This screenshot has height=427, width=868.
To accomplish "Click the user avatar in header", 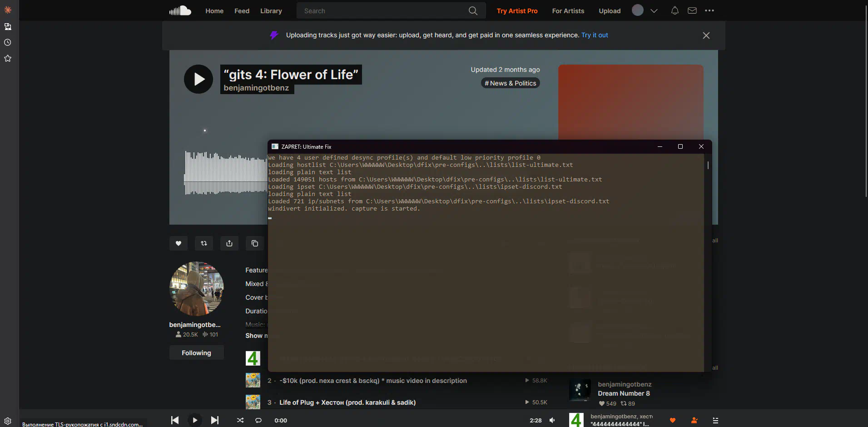I will coord(638,10).
